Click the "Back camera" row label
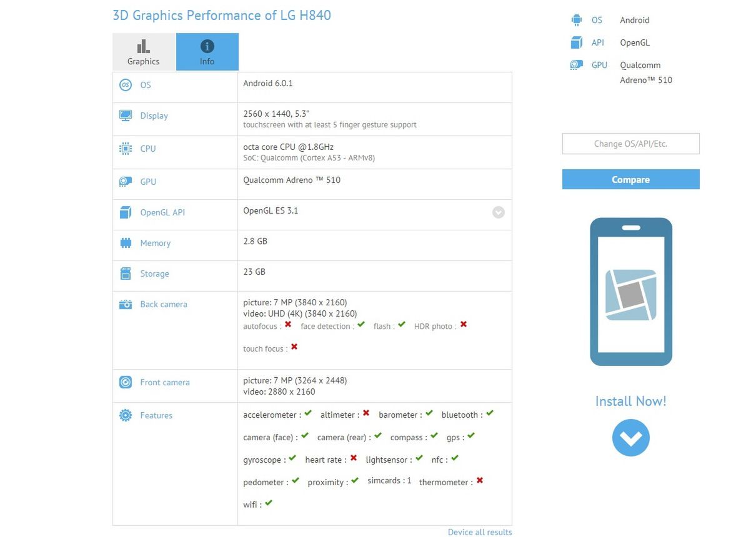 tap(164, 304)
